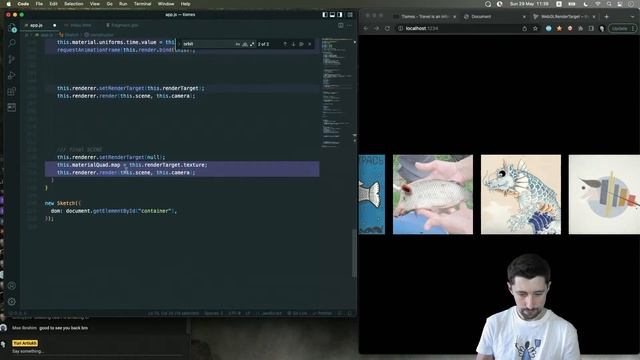Viewport: 640px width, 360px height.
Task: Toggle the primary sidebar layout icon
Action: (x=325, y=15)
